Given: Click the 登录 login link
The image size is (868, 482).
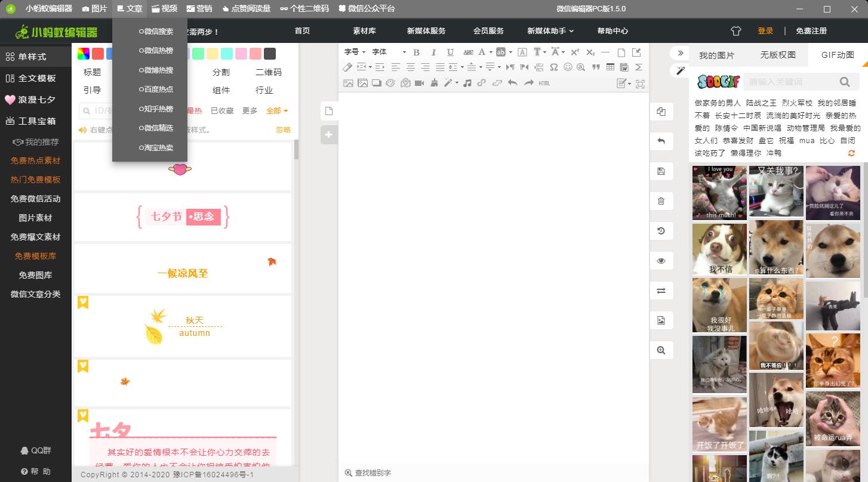Looking at the screenshot, I should coord(765,31).
